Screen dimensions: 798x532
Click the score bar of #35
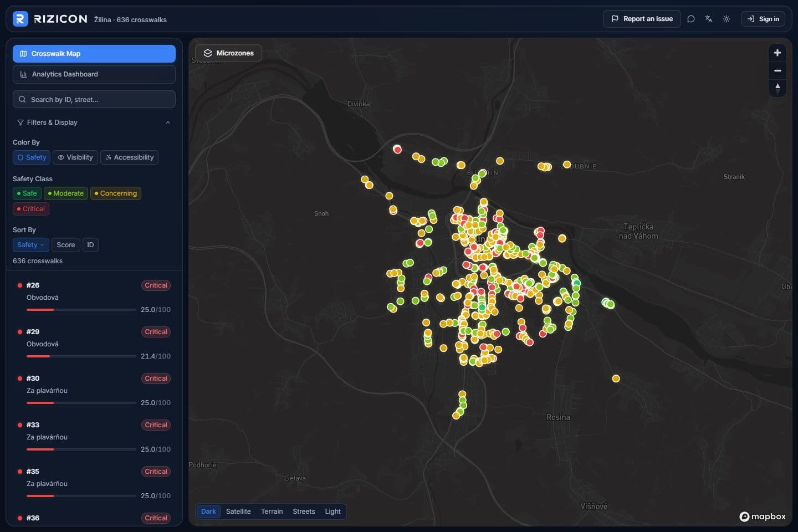point(81,496)
